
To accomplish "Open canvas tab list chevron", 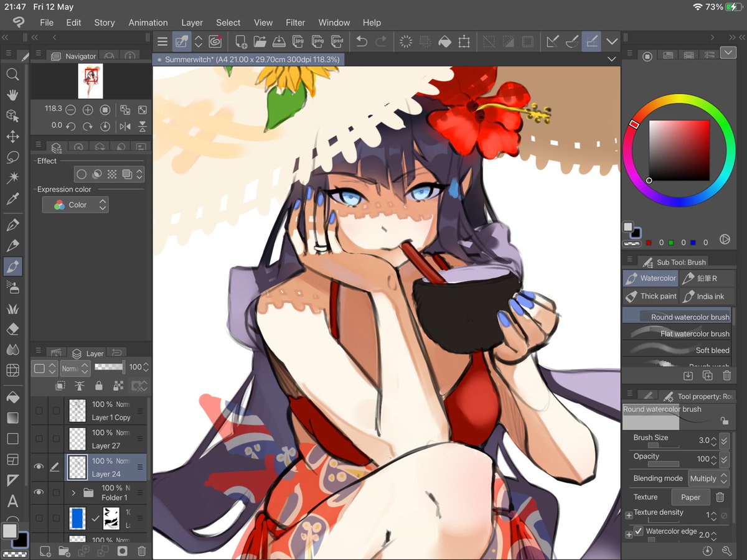I will tap(611, 59).
